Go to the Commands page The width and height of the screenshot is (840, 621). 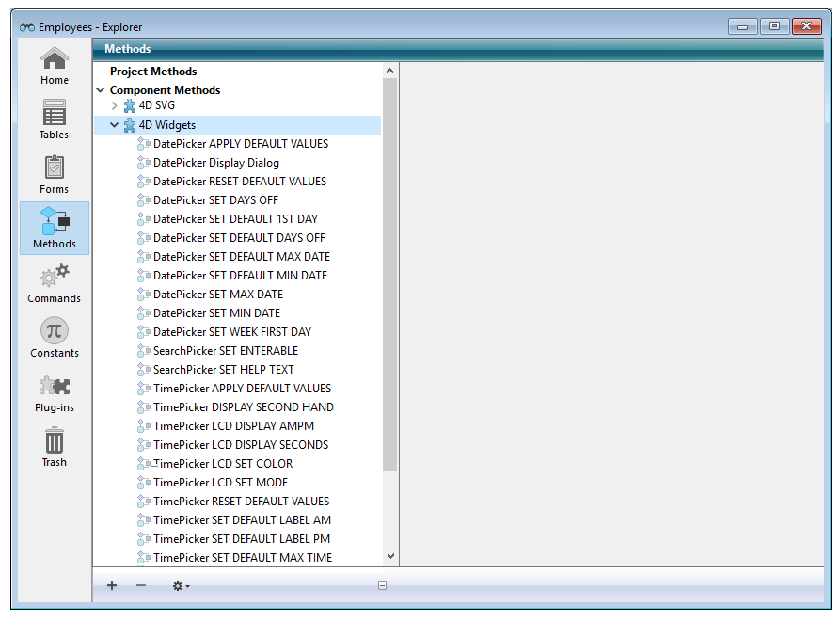[x=55, y=282]
